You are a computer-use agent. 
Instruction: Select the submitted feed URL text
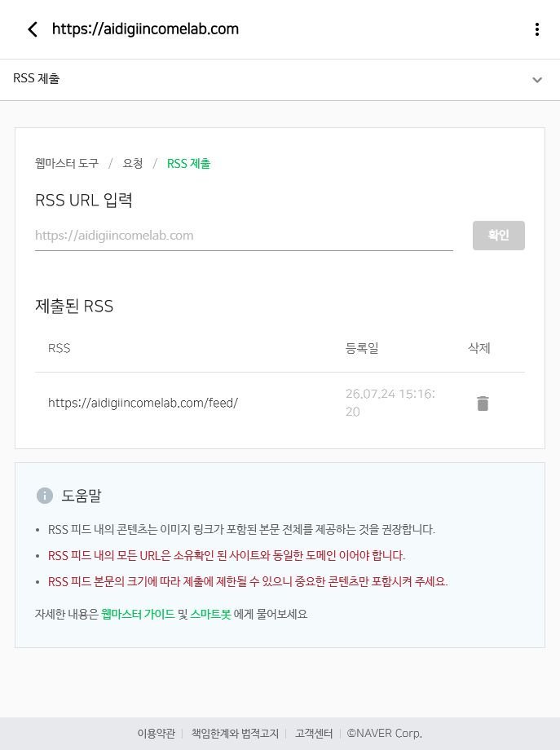pyautogui.click(x=143, y=403)
